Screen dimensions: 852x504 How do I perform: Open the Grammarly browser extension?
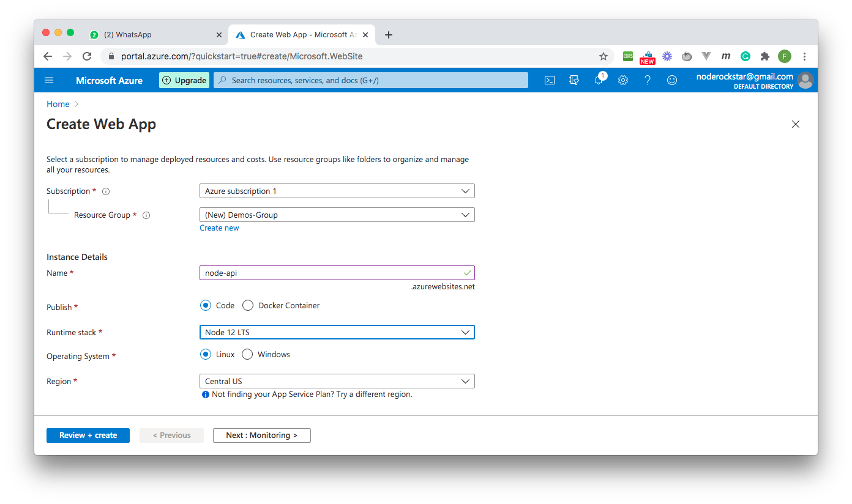pos(745,56)
